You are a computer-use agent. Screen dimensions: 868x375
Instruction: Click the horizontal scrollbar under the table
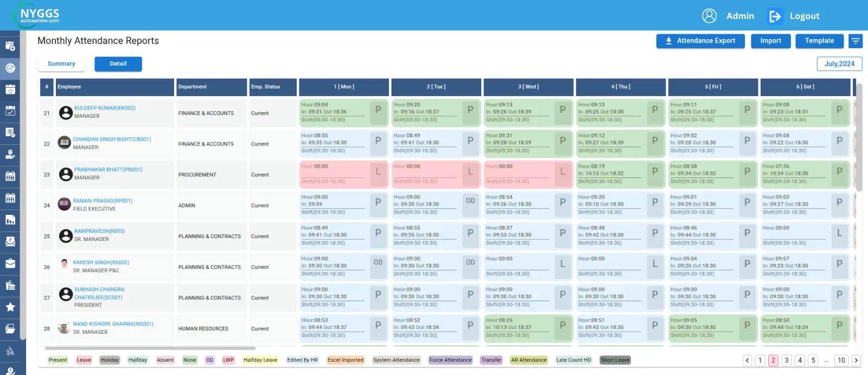coord(150,348)
